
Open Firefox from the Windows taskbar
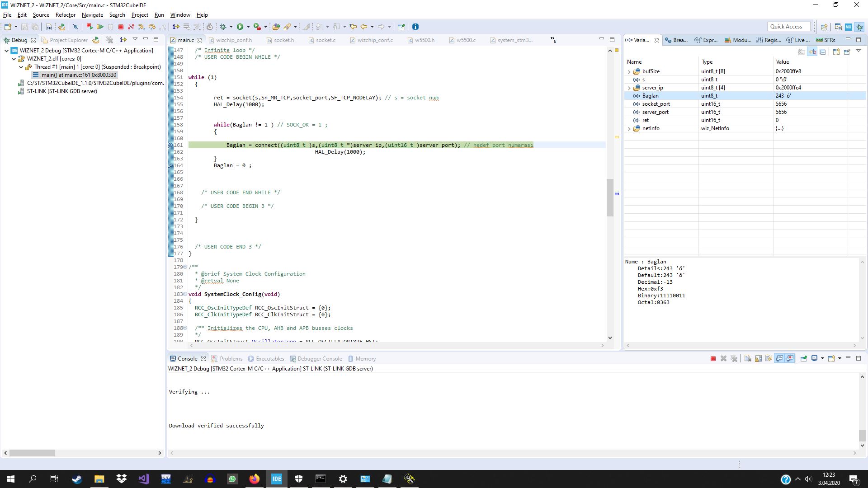coord(254,479)
